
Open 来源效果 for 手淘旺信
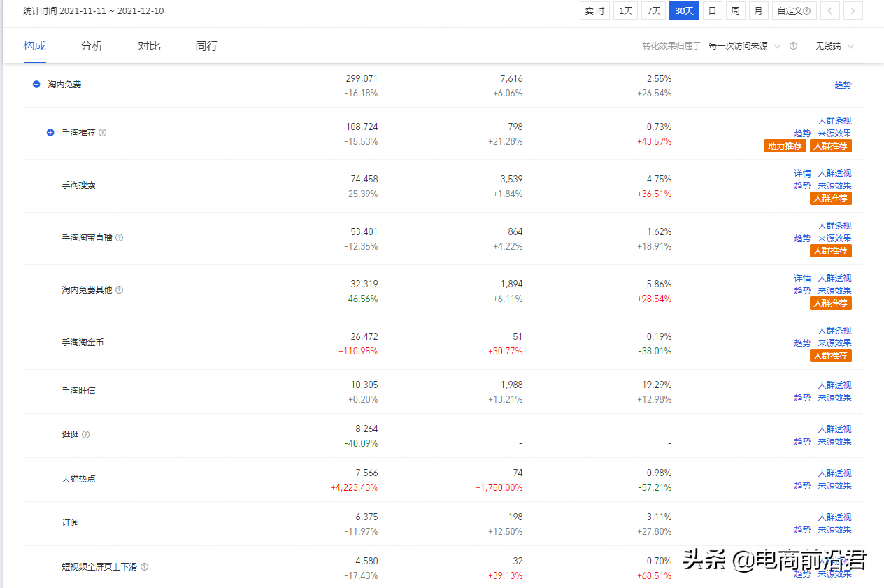click(834, 398)
